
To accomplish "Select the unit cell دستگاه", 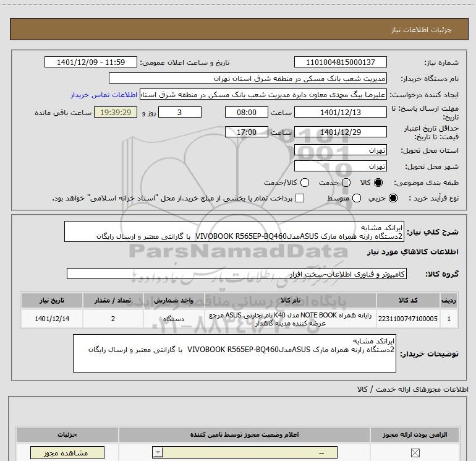I will pos(173,319).
